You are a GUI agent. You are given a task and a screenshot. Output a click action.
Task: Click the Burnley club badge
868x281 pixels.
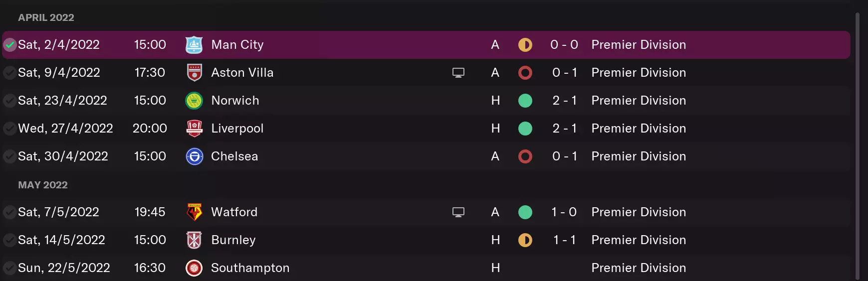click(194, 240)
